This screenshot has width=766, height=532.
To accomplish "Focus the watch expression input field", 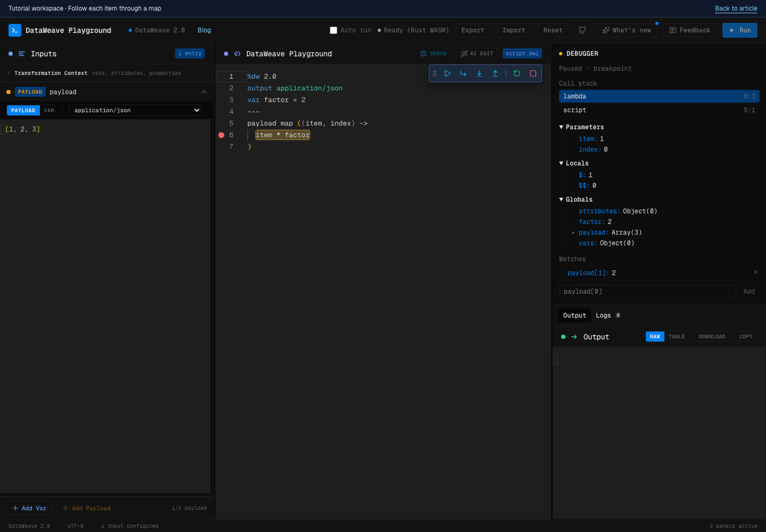I will [647, 291].
